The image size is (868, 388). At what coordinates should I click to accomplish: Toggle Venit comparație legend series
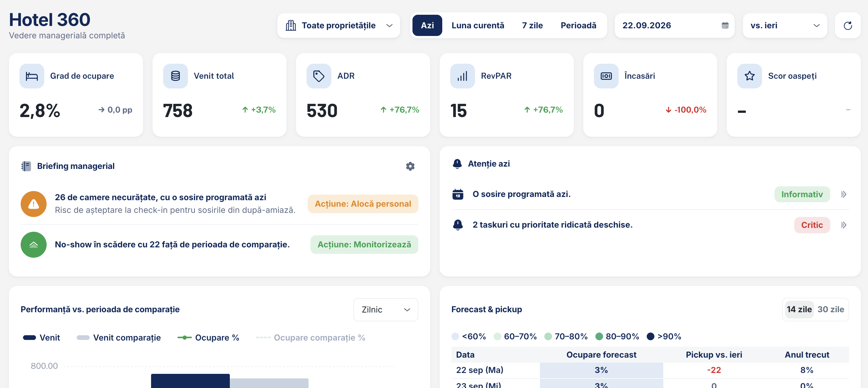(x=119, y=338)
